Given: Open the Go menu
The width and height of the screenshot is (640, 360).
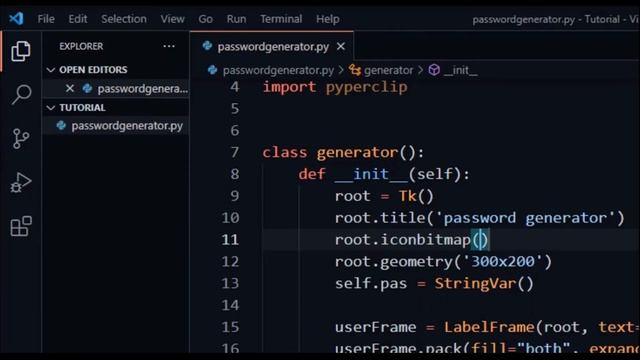Looking at the screenshot, I should click(205, 19).
